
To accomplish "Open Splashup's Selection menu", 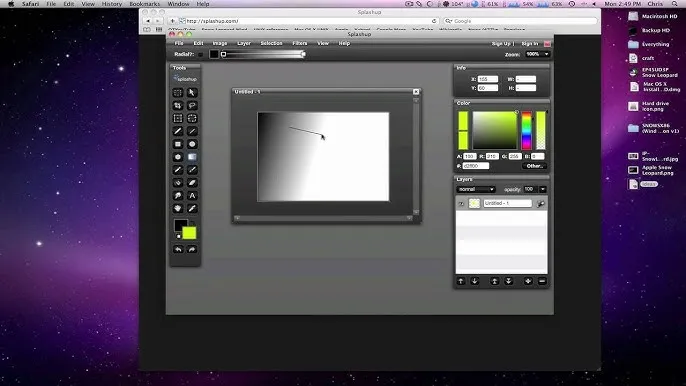I will pos(271,43).
